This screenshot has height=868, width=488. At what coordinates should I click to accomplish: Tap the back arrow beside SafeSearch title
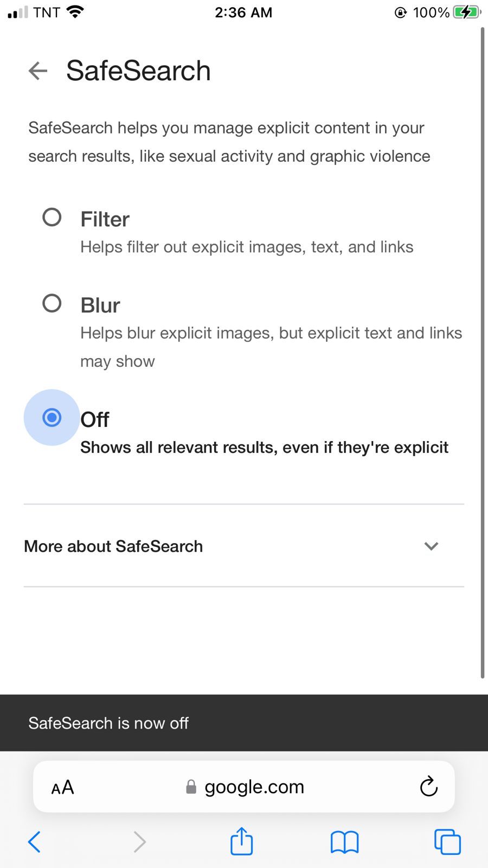click(x=37, y=71)
